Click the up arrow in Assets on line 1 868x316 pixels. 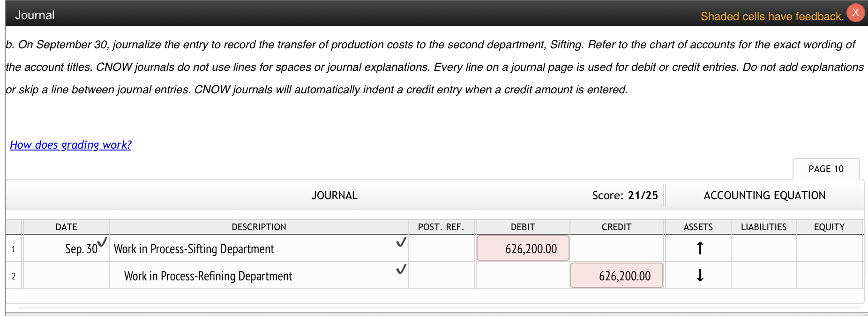point(700,248)
